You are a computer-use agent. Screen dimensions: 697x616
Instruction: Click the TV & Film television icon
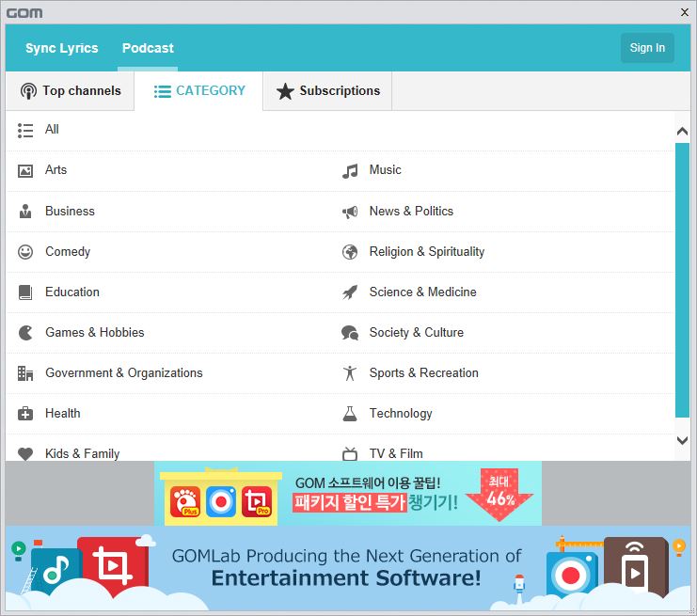(350, 454)
